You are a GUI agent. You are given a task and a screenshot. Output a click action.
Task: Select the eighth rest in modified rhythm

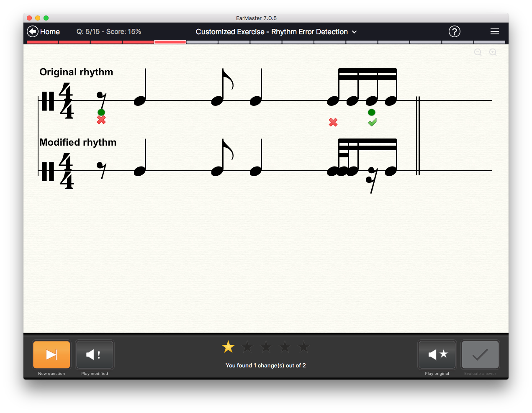[x=102, y=170]
